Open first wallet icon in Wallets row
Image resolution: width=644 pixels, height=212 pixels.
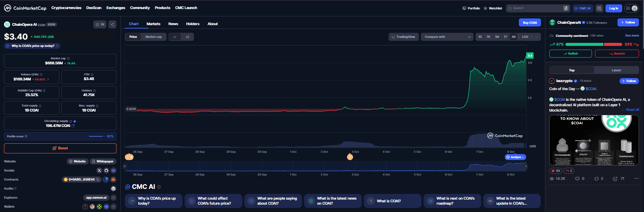(85, 207)
